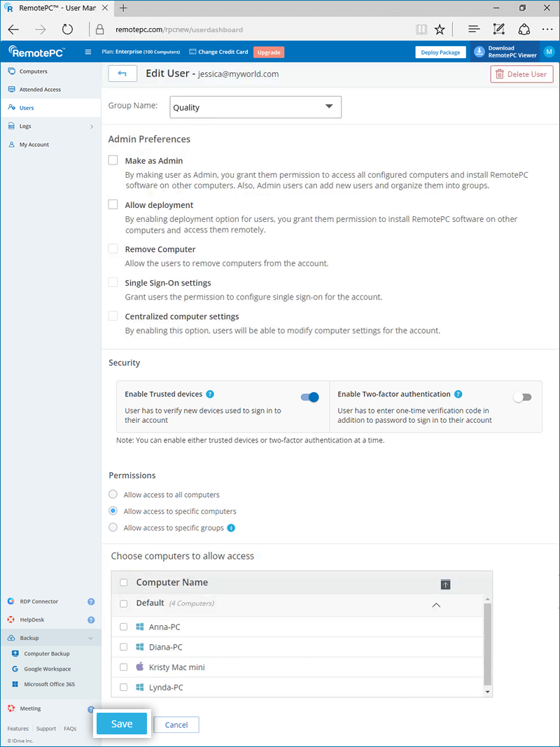The width and height of the screenshot is (560, 747).
Task: Click the Delete User button
Action: click(521, 74)
